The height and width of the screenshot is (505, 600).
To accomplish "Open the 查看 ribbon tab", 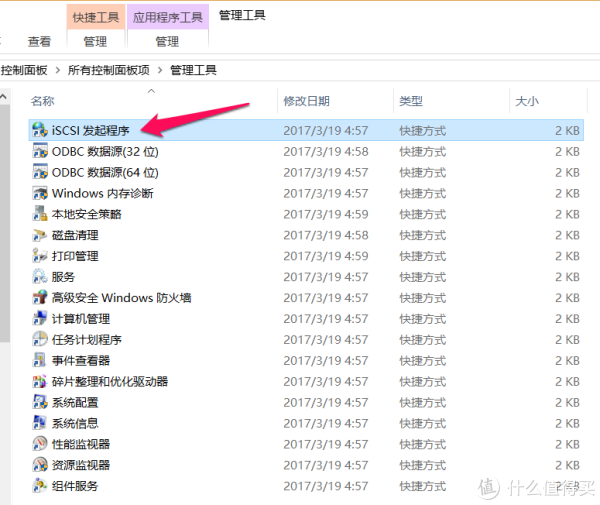I will [x=39, y=42].
